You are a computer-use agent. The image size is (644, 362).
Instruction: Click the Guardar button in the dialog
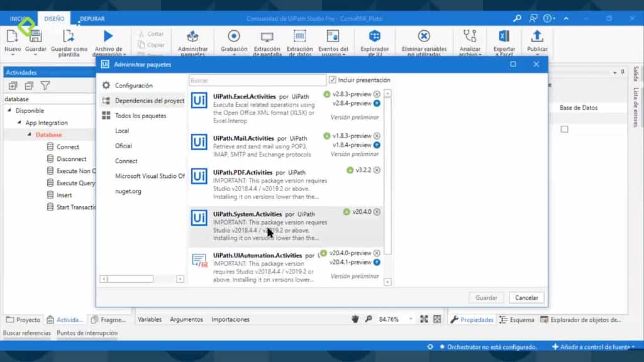pyautogui.click(x=486, y=297)
